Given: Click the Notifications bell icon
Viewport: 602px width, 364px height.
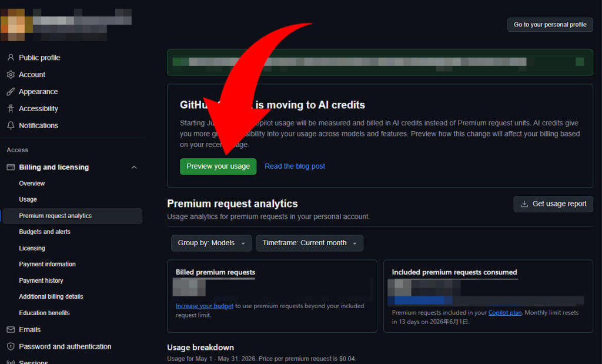Looking at the screenshot, I should (11, 126).
